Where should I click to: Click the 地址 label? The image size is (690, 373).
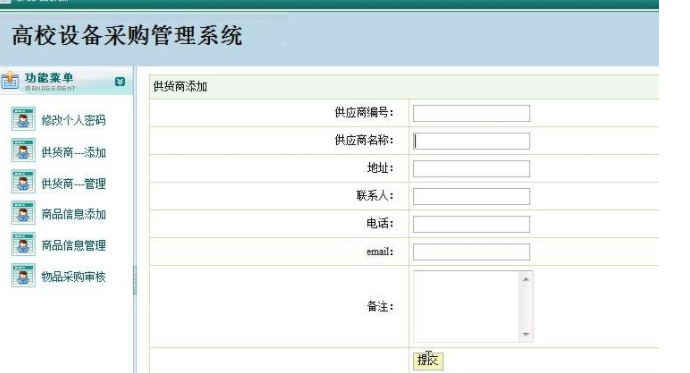[x=380, y=168]
